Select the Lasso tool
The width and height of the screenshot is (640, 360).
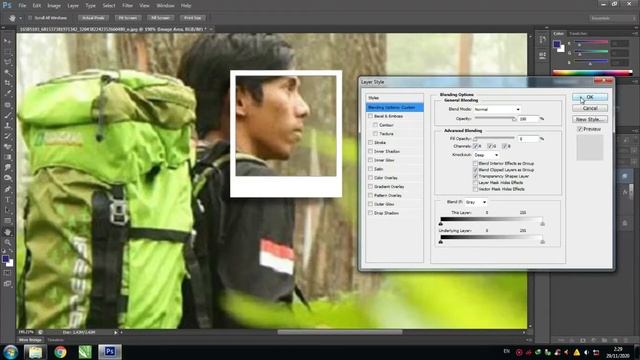[x=8, y=62]
